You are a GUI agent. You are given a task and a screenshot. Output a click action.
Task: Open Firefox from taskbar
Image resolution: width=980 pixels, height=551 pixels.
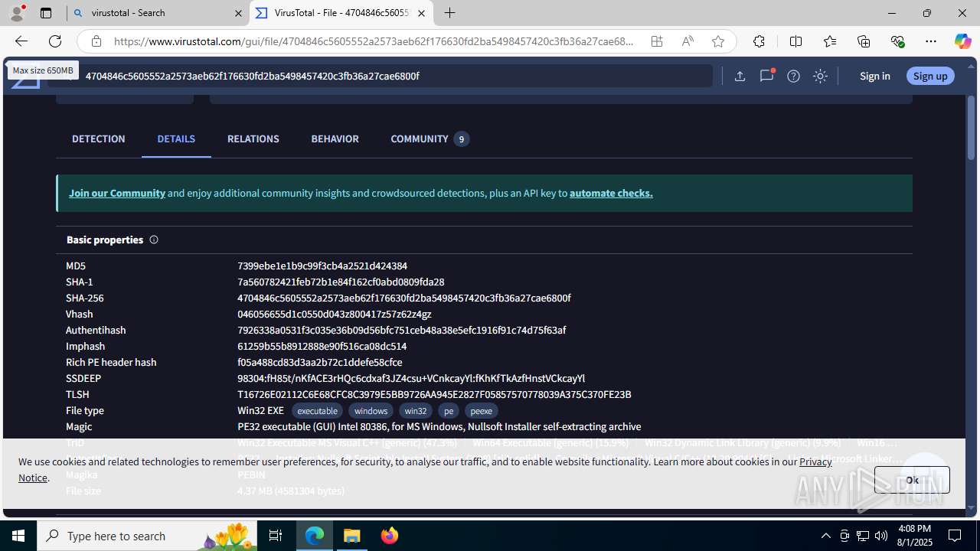point(390,536)
